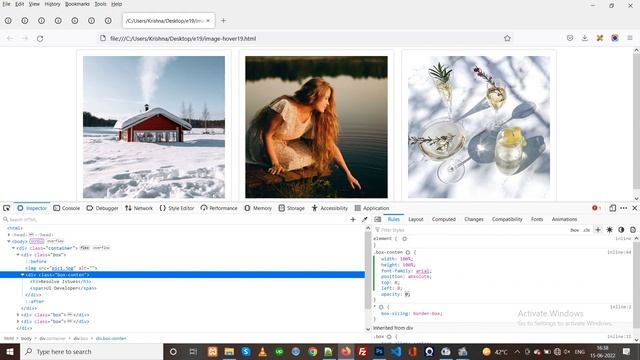Open the Bookmarks menu
Viewport: 640px width, 360px height.
(78, 4)
